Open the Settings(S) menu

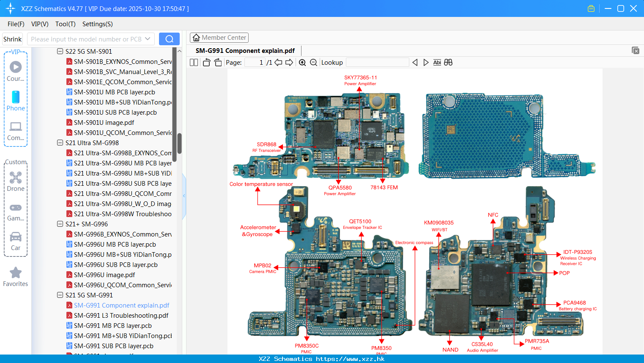[x=98, y=24]
